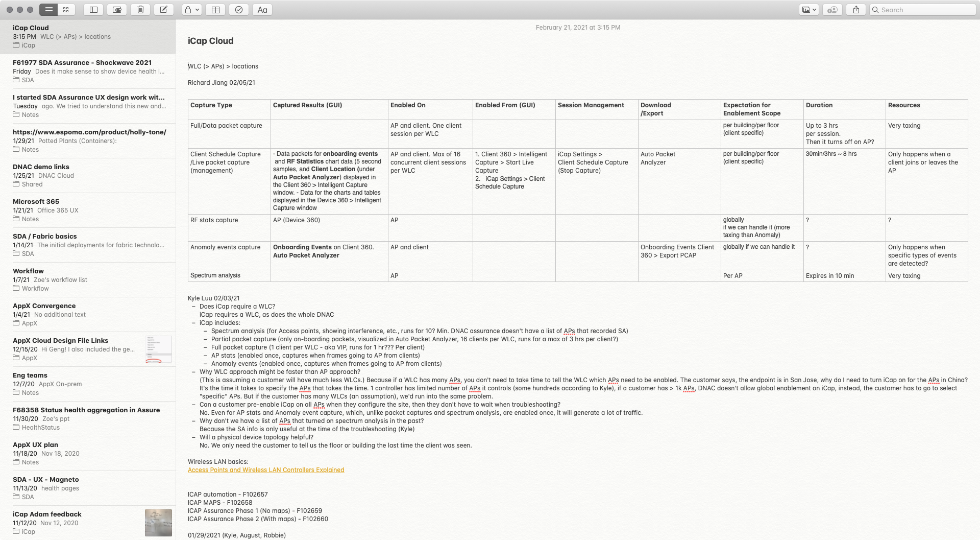Image resolution: width=980 pixels, height=540 pixels.
Task: Click the Shared folder label under DNAC demo links
Action: pos(28,184)
